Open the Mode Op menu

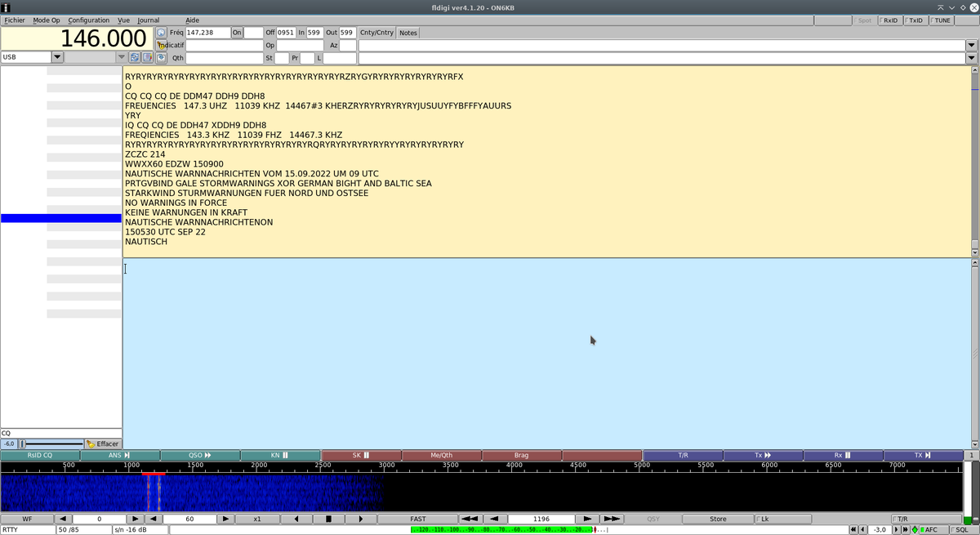[x=47, y=20]
